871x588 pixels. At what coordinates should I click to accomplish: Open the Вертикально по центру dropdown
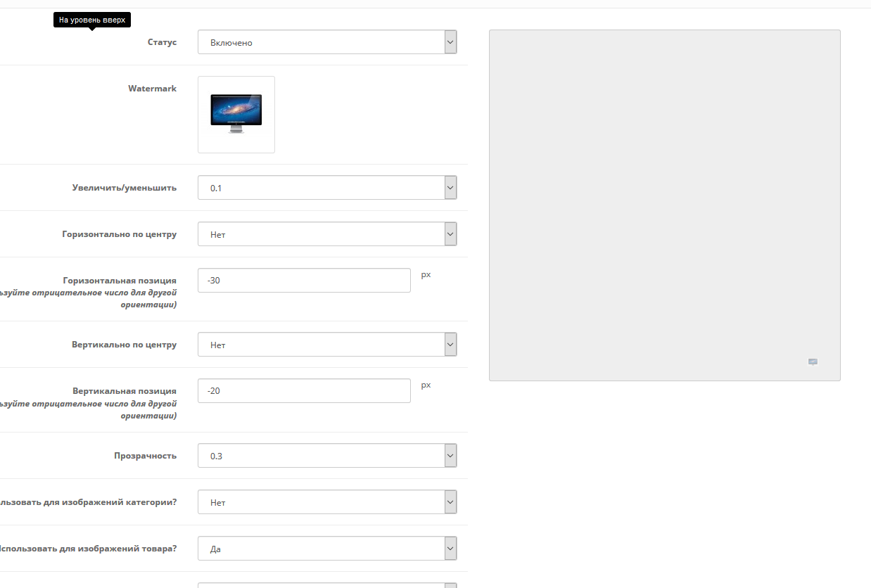[327, 345]
